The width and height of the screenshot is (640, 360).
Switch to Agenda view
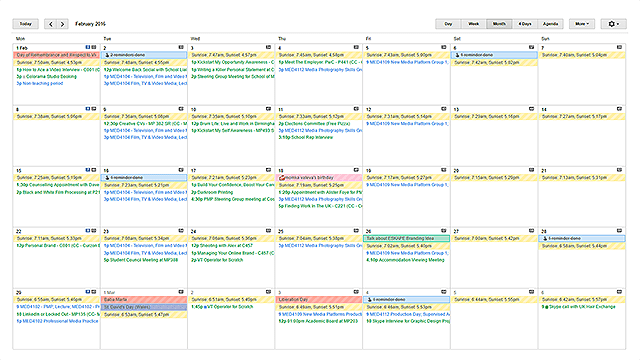(x=550, y=24)
